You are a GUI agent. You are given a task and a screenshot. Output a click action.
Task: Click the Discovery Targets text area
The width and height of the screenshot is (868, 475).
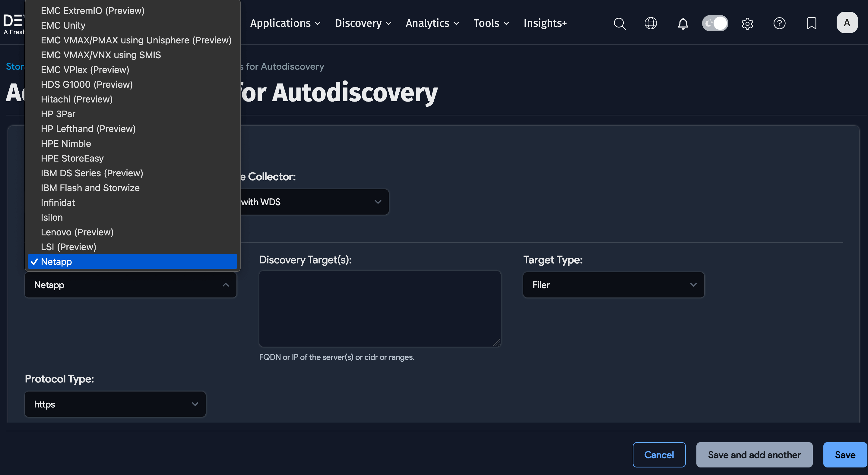tap(379, 309)
